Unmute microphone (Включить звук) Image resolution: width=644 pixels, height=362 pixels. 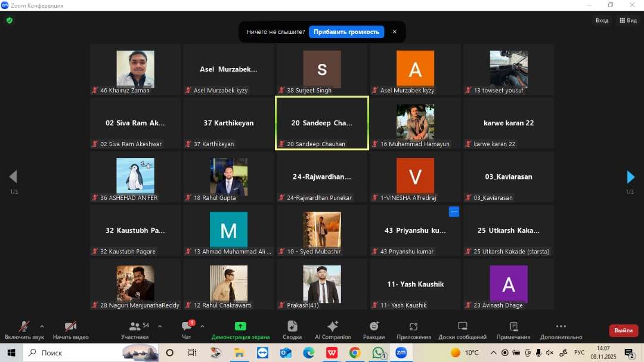[x=24, y=330]
